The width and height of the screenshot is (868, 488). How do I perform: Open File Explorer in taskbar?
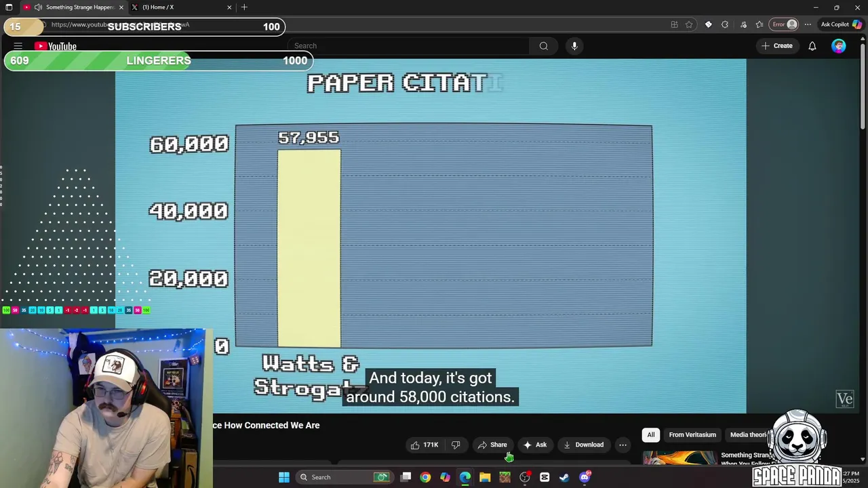[485, 477]
